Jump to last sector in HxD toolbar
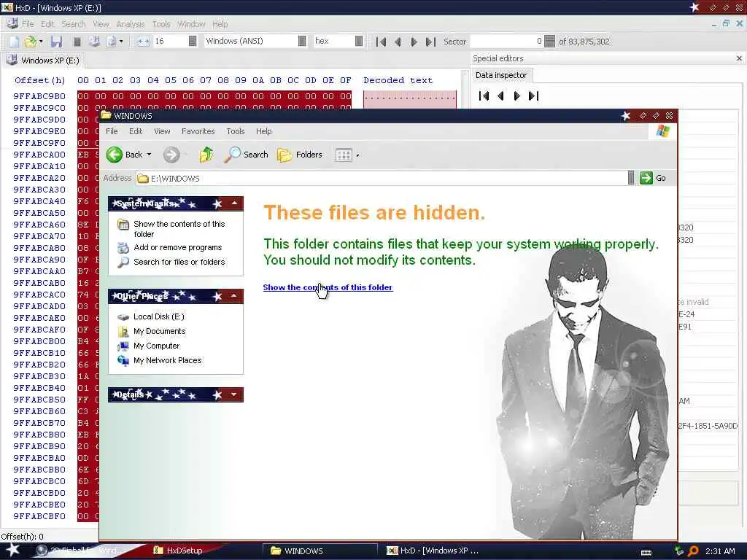Viewport: 747px width, 560px height. pos(430,42)
